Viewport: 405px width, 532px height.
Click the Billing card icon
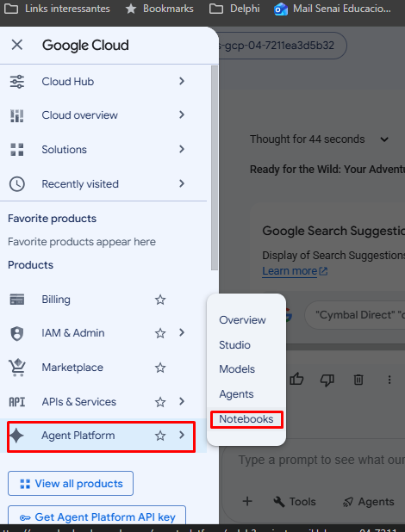click(x=17, y=300)
